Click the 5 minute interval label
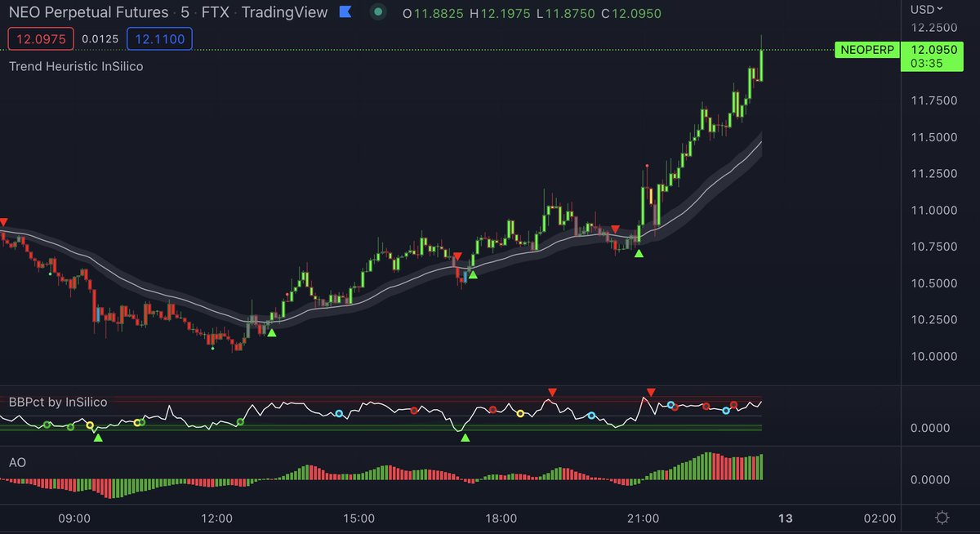Screen dimensions: 980x534 (x=185, y=12)
